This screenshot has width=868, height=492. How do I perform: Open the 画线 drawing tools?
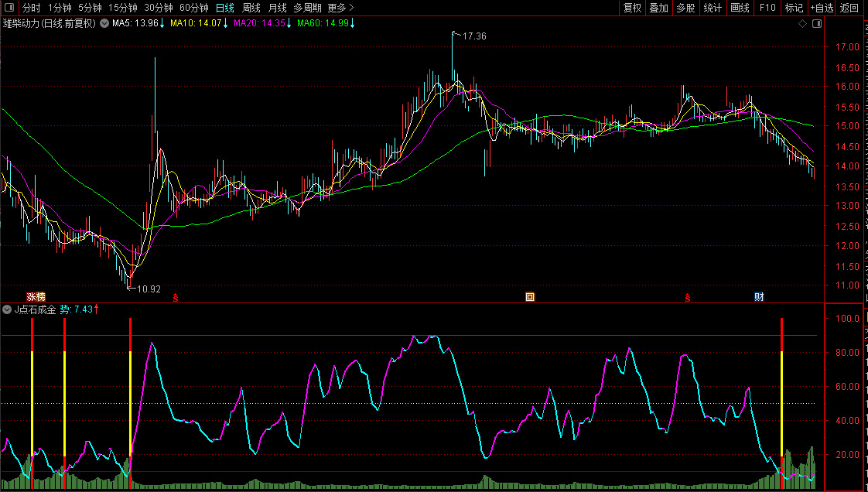pos(740,8)
